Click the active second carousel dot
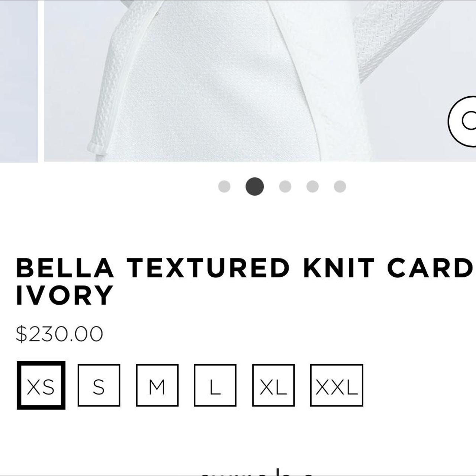This screenshot has height=476, width=476. 254,187
